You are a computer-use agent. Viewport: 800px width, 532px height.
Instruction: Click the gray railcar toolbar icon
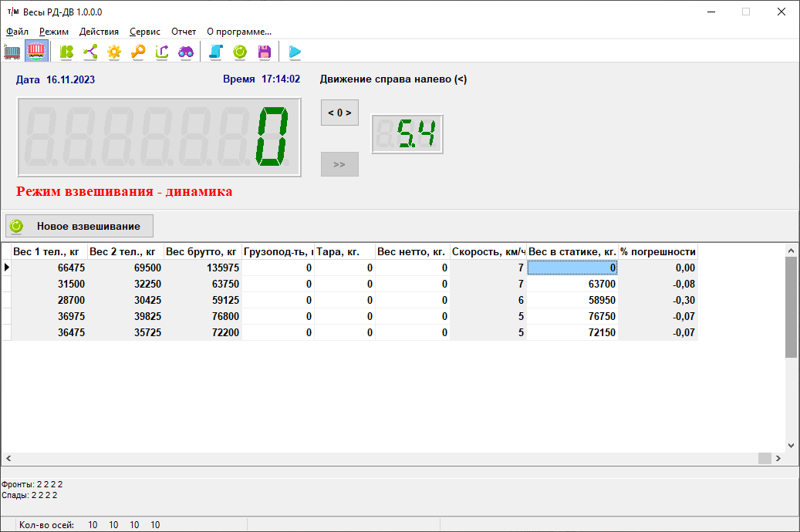(12, 52)
